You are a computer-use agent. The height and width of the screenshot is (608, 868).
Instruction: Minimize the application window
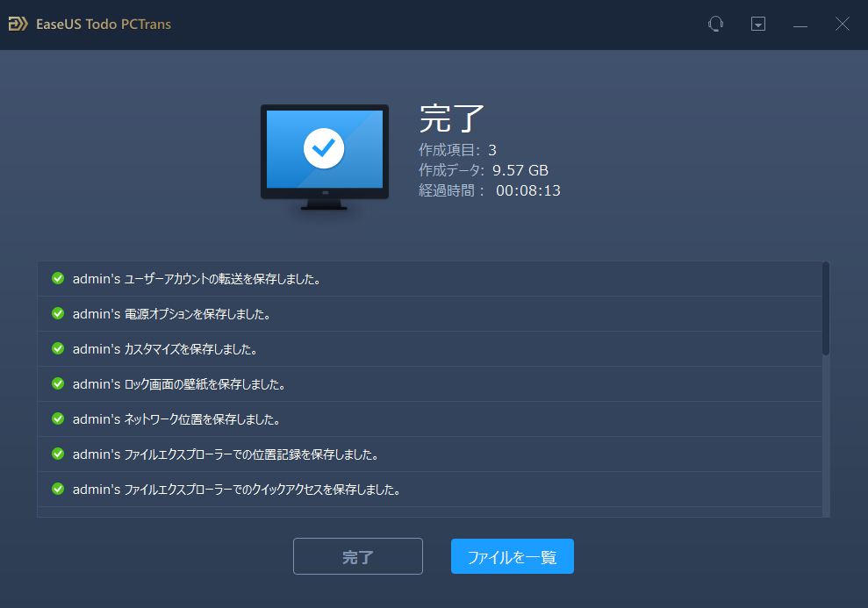(800, 24)
